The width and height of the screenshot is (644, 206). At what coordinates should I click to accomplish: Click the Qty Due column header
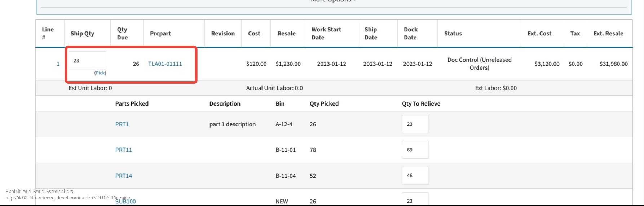tap(123, 33)
